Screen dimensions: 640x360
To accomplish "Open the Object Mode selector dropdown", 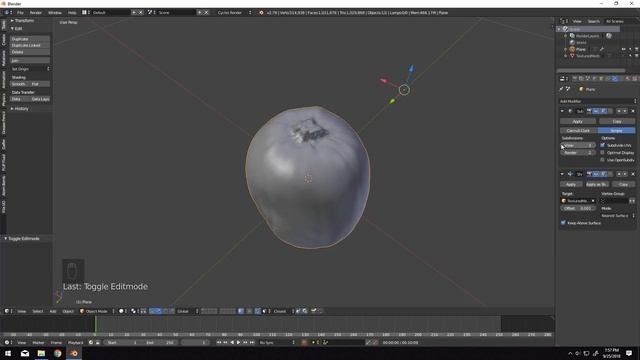I will (x=96, y=311).
